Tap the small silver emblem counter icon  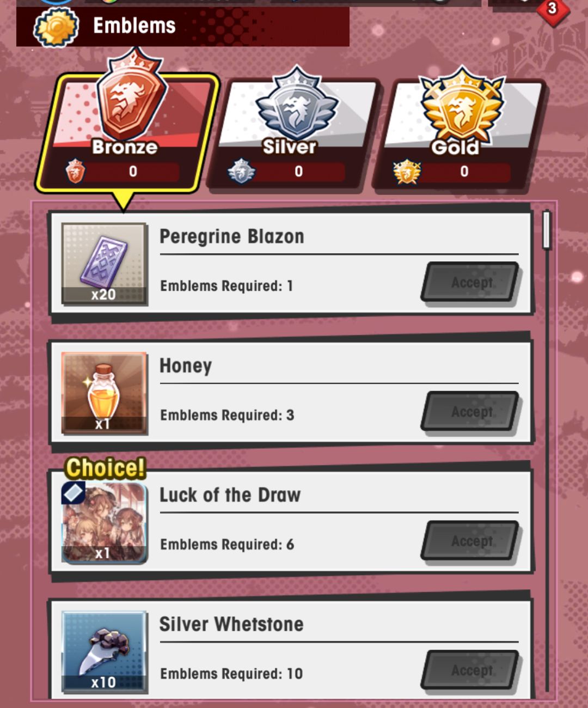coord(241,171)
